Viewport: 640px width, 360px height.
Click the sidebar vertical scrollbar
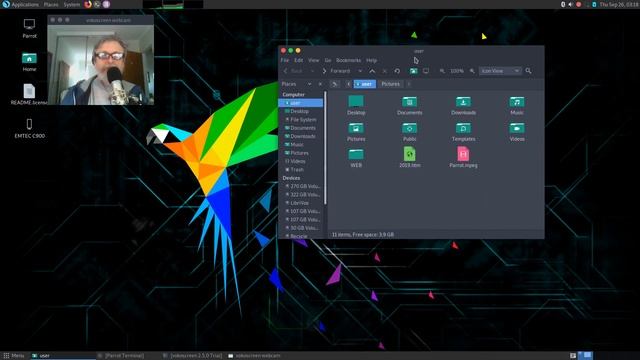coord(325,148)
